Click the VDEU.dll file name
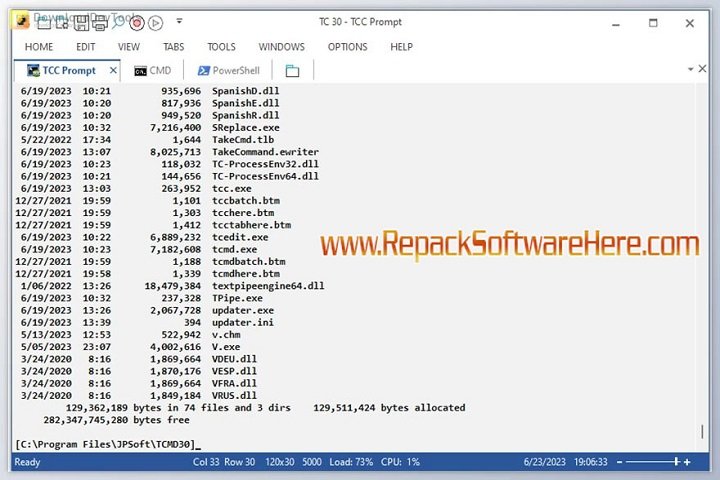The image size is (720, 480). pyautogui.click(x=235, y=359)
